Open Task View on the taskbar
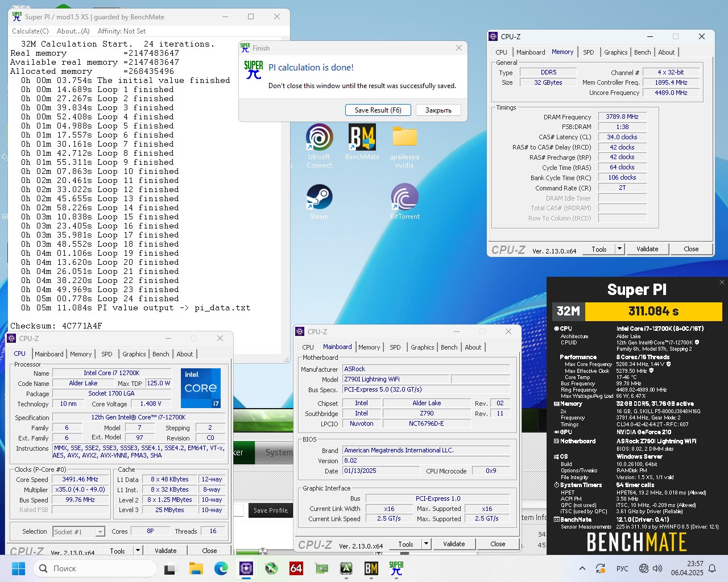Screen dimensions: 728x582 [x=170, y=568]
